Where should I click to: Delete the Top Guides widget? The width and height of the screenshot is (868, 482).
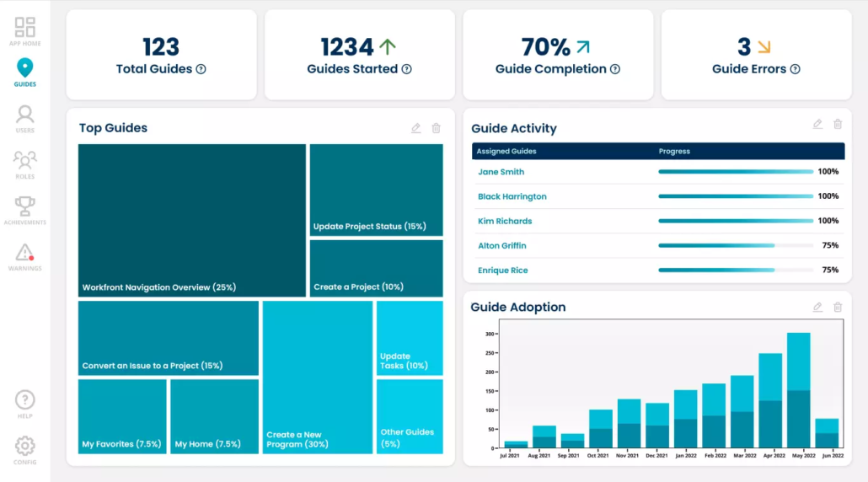436,128
